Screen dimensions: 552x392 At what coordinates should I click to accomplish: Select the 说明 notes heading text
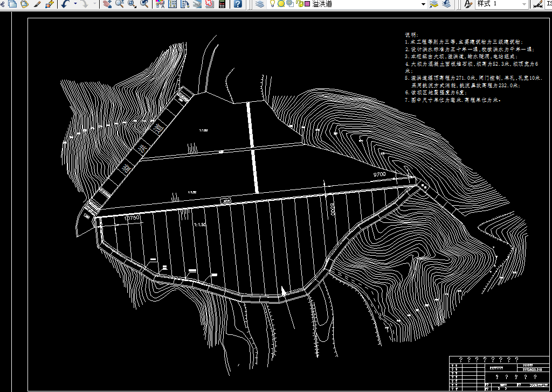point(411,35)
